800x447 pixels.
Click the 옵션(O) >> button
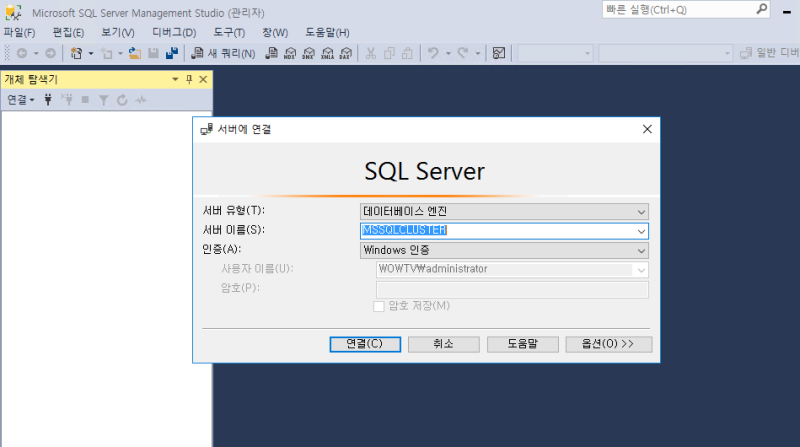click(608, 344)
